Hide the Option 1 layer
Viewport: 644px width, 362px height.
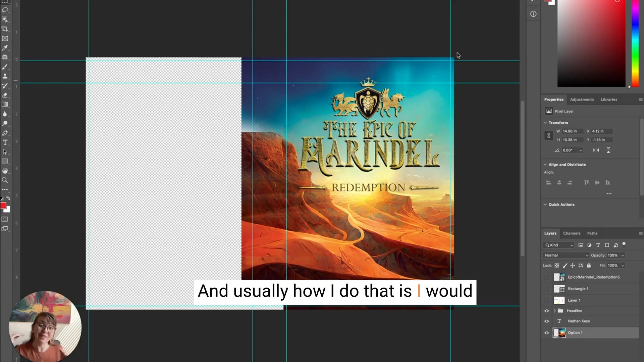(x=547, y=333)
